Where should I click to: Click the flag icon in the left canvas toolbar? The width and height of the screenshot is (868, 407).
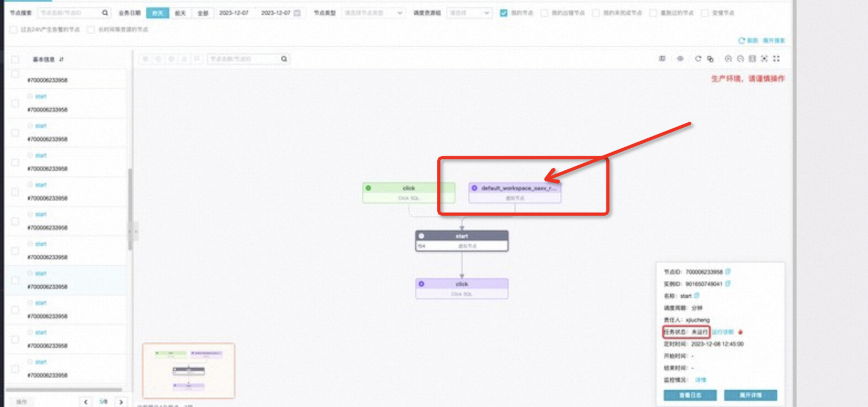(197, 59)
